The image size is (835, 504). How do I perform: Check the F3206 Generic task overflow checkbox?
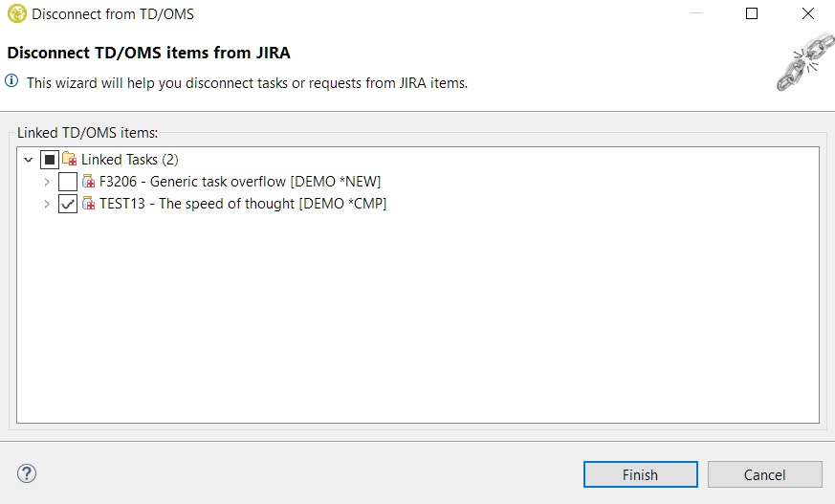(68, 182)
